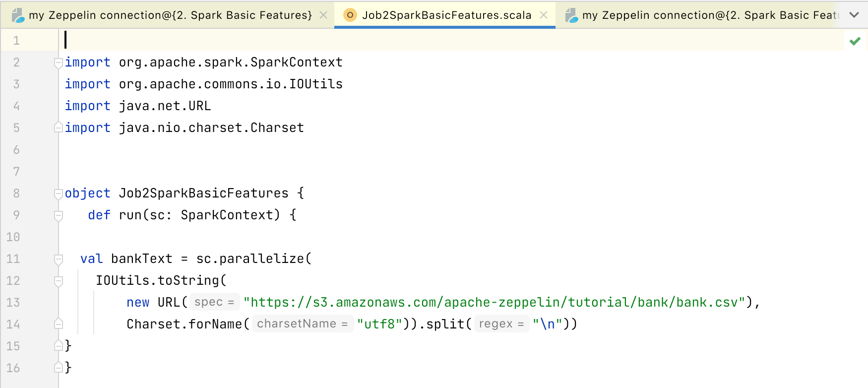Click the Zeppelin file icon on third tab
The width and height of the screenshot is (868, 388).
571,15
